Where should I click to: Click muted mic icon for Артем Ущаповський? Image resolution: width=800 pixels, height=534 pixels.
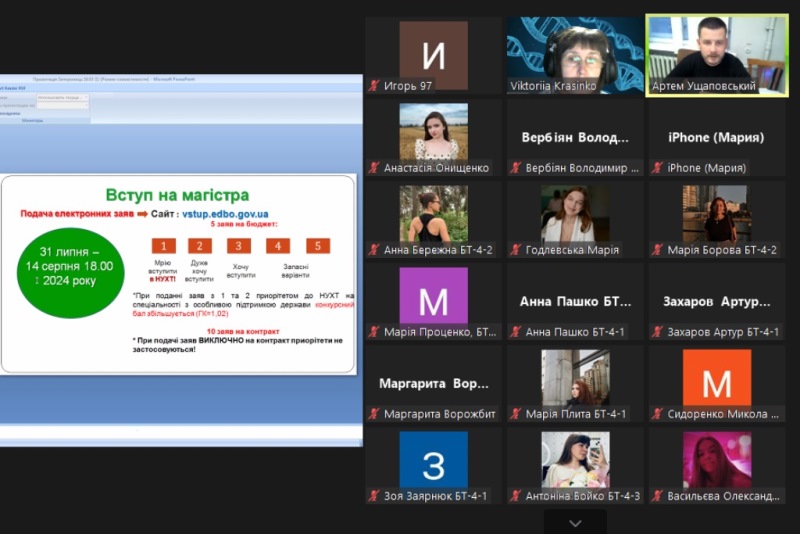pyautogui.click(x=657, y=86)
